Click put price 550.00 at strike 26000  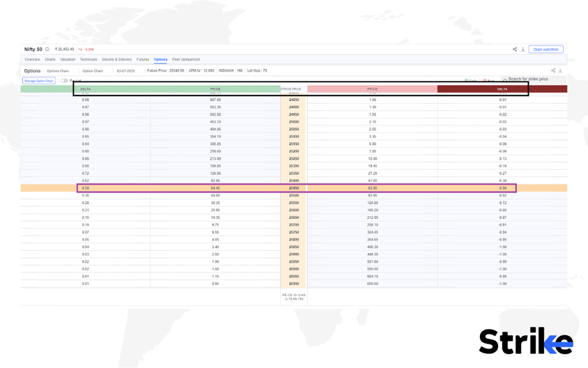372,269
